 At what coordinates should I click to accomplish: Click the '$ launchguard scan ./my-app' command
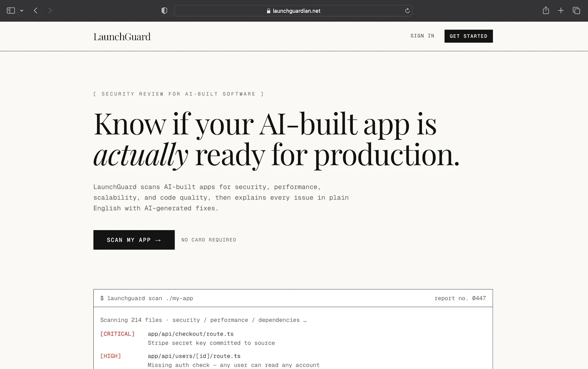click(147, 298)
